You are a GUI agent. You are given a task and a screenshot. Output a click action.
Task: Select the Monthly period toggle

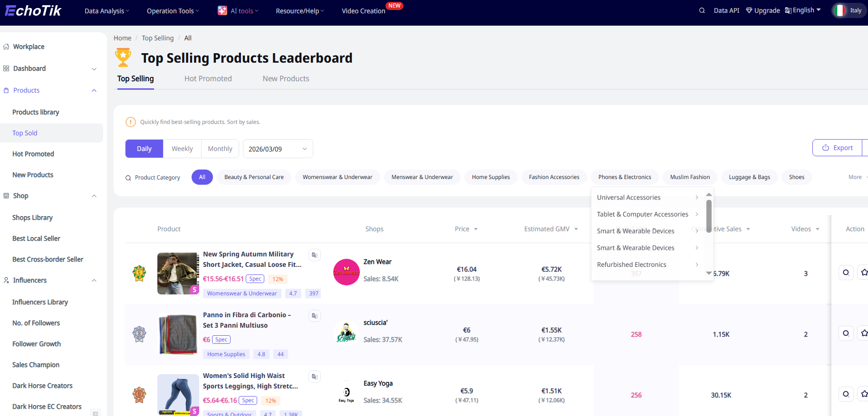[220, 149]
